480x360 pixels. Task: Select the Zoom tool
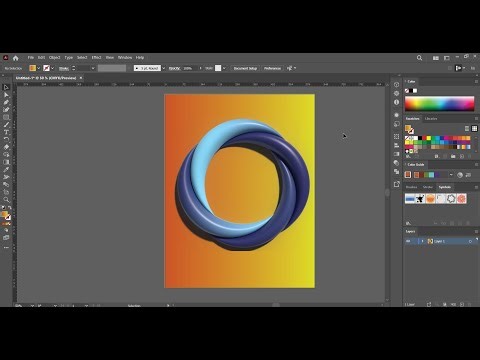pyautogui.click(x=6, y=200)
